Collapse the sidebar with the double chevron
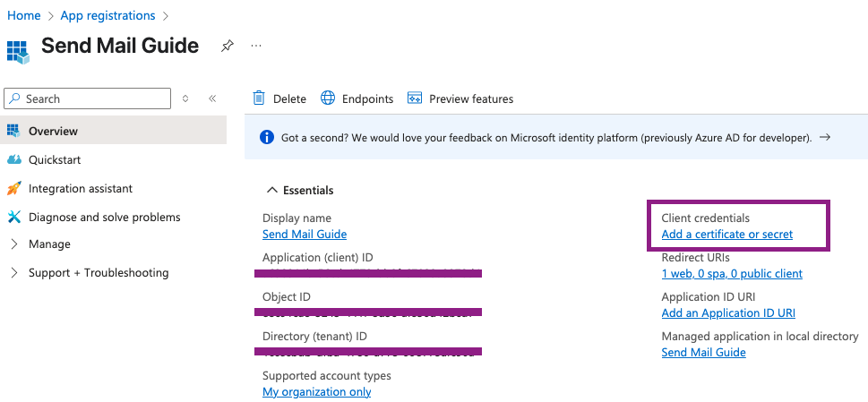 click(212, 98)
